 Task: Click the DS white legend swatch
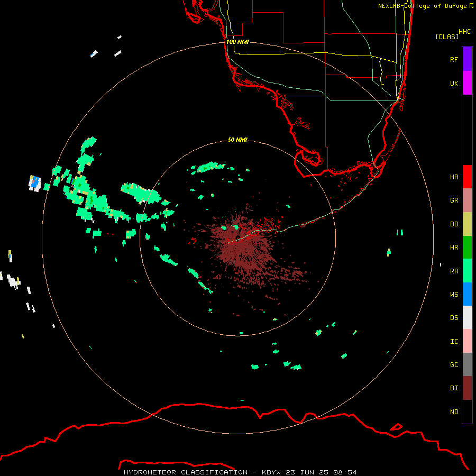click(467, 317)
